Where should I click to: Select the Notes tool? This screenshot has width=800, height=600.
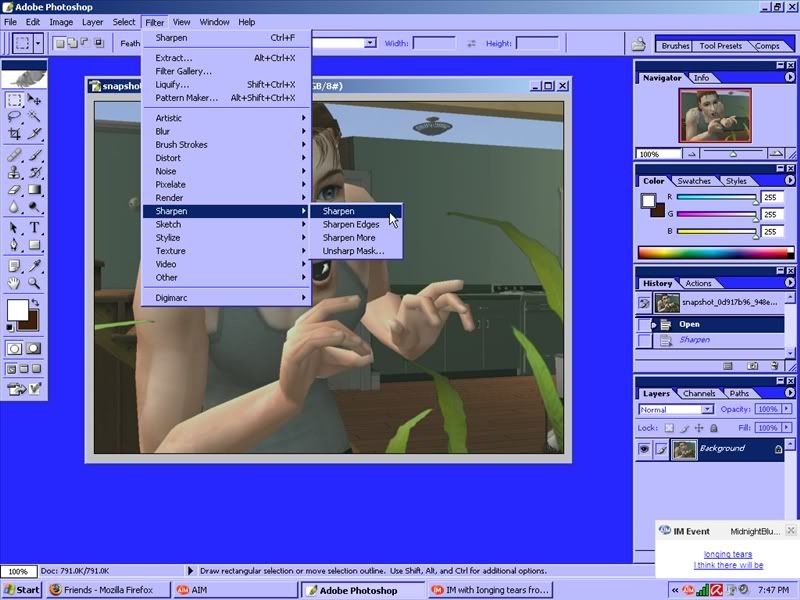(14, 265)
